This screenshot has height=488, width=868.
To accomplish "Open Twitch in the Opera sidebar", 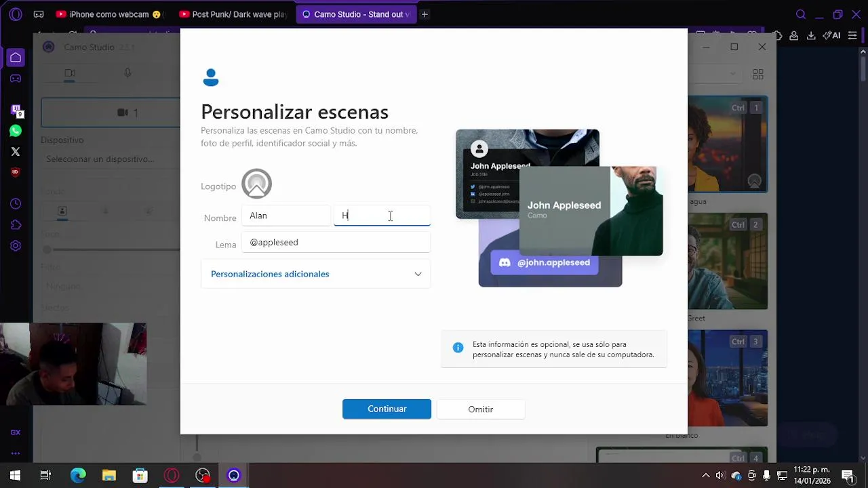I will point(16,110).
